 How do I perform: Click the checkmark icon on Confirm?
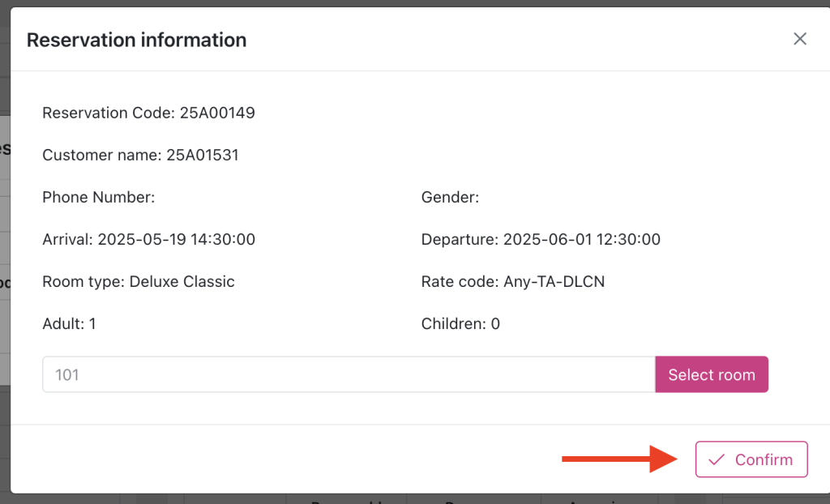716,459
